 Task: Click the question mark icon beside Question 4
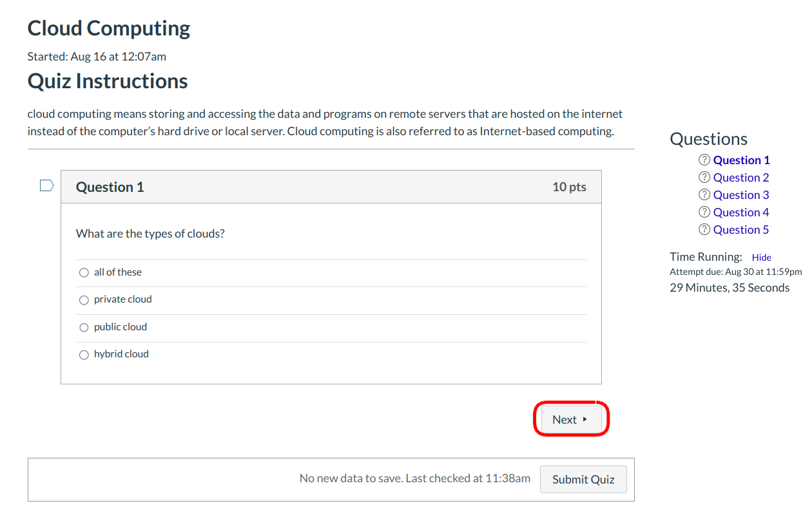click(x=704, y=212)
